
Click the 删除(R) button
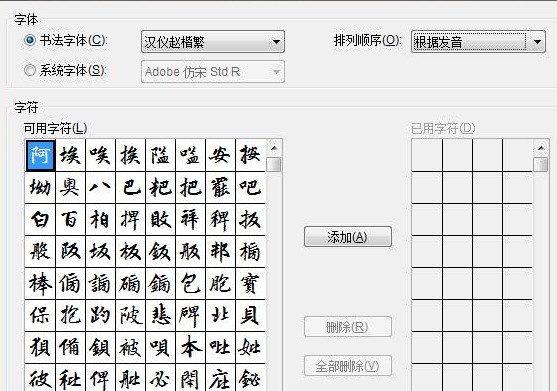(x=348, y=327)
